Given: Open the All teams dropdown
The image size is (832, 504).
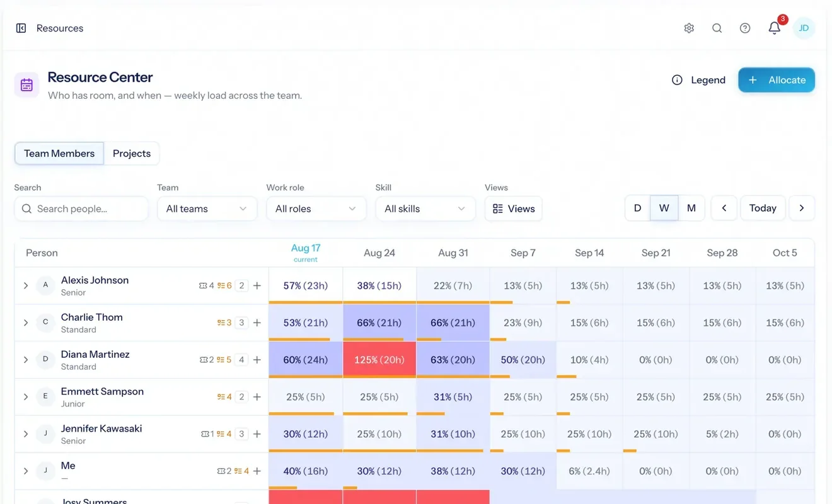Looking at the screenshot, I should pyautogui.click(x=207, y=209).
